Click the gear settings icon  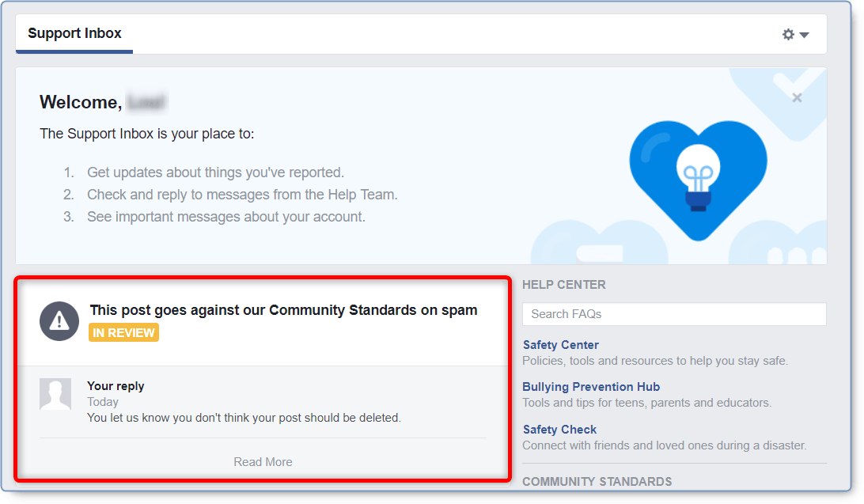click(788, 34)
